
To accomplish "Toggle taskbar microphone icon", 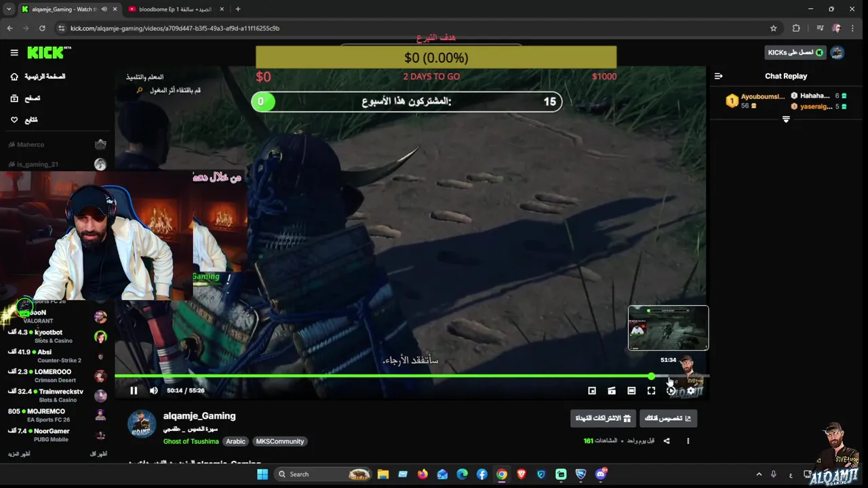I will click(774, 474).
